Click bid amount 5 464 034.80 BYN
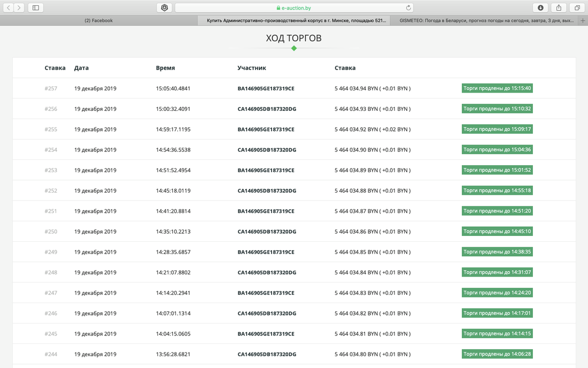The height and width of the screenshot is (368, 588). 356,354
